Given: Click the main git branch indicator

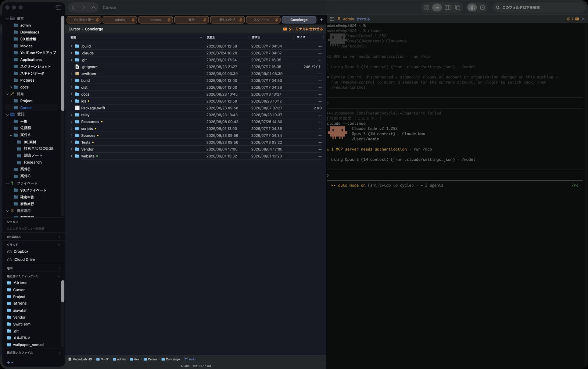Looking at the screenshot, I should [190, 359].
